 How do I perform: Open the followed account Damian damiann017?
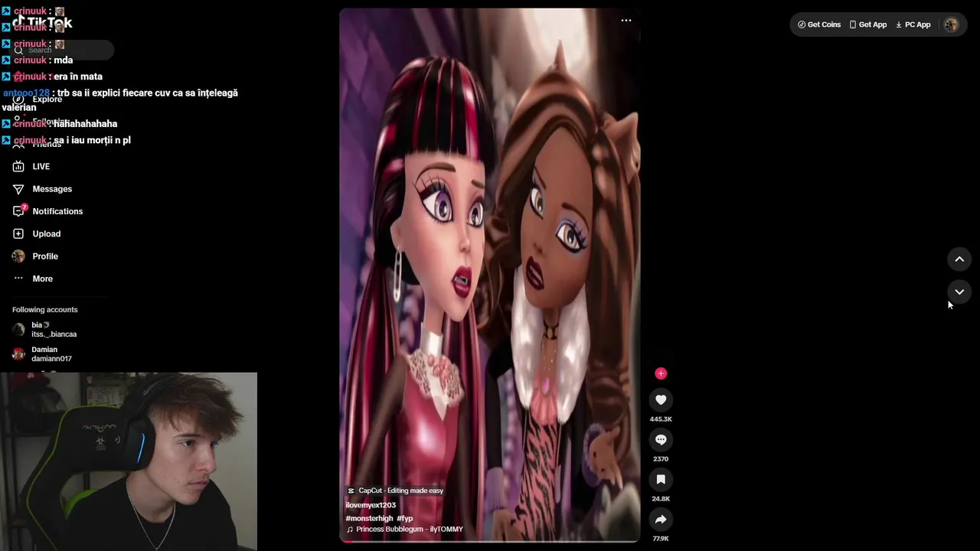point(51,354)
